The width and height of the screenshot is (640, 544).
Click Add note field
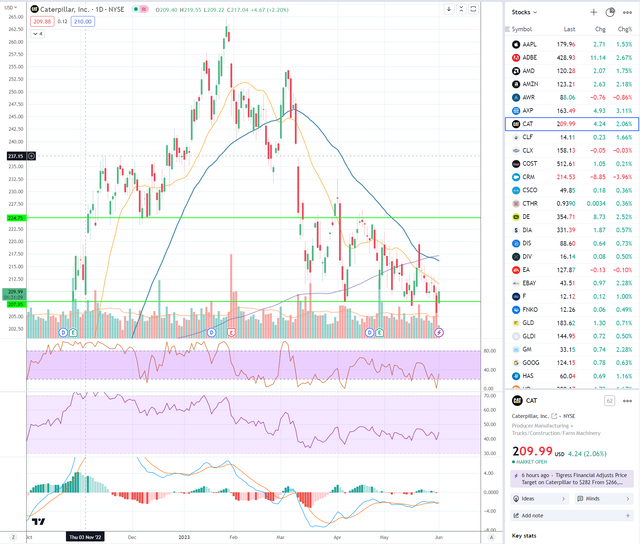click(572, 516)
